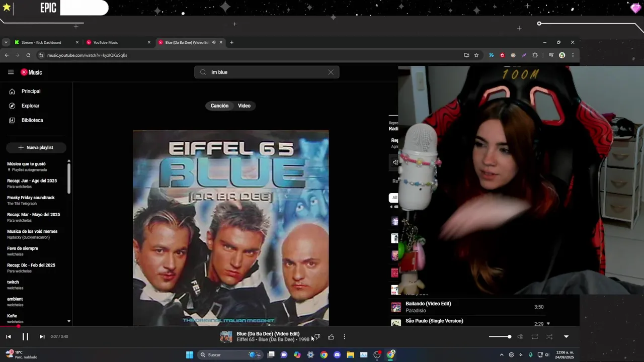Click the Eiffel 65 Blue album artwork
The height and width of the screenshot is (362, 644).
click(x=231, y=228)
